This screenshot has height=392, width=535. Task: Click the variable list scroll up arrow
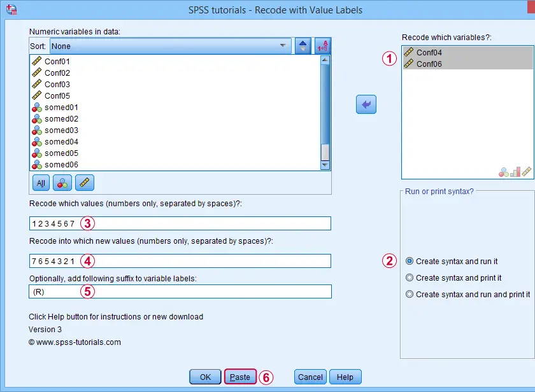325,60
